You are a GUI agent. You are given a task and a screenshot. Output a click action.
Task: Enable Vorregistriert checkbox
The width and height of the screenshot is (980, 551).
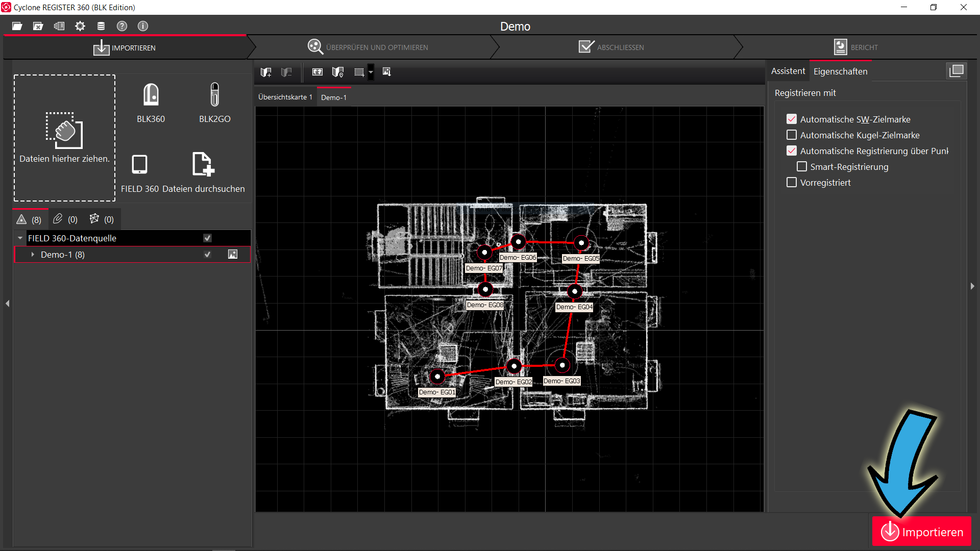(792, 182)
